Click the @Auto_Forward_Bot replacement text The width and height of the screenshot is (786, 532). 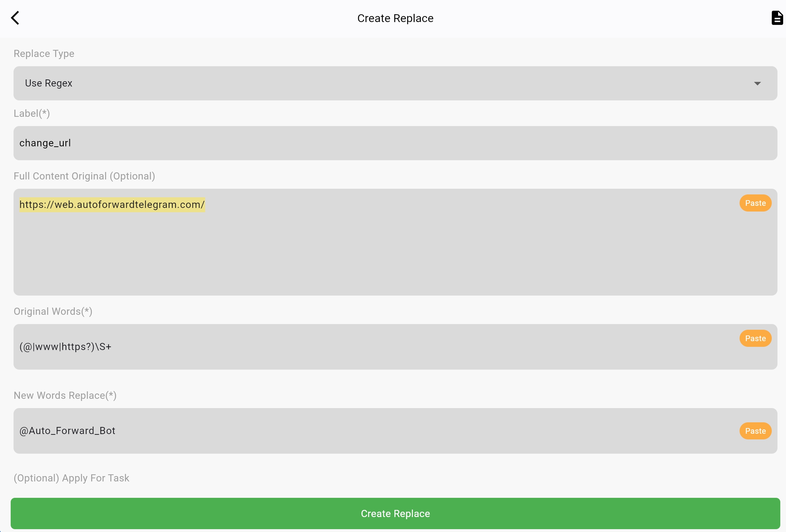click(67, 431)
